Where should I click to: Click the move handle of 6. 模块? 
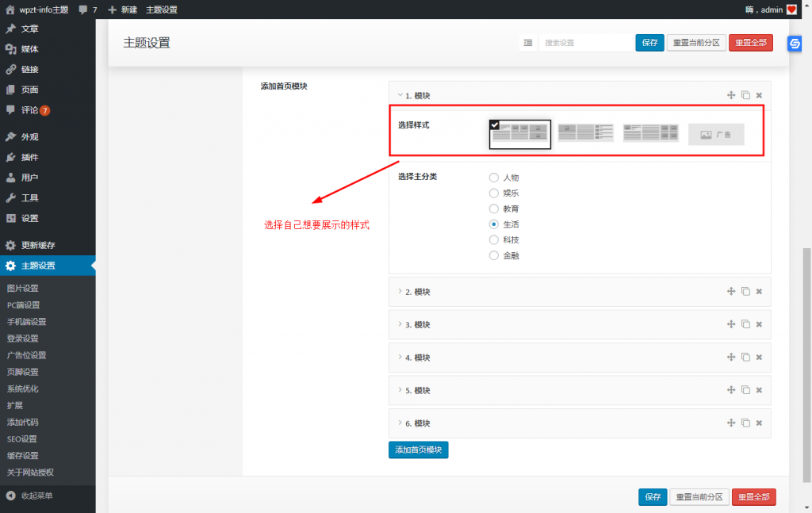point(730,423)
